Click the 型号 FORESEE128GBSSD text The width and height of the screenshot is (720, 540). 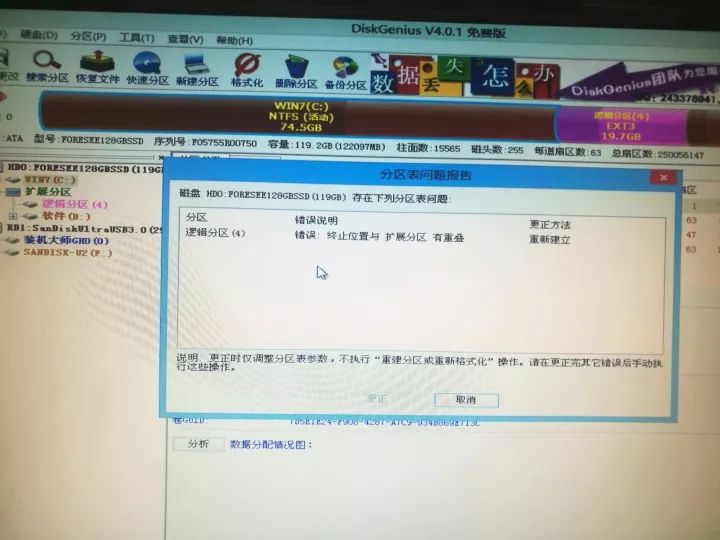pyautogui.click(x=89, y=140)
